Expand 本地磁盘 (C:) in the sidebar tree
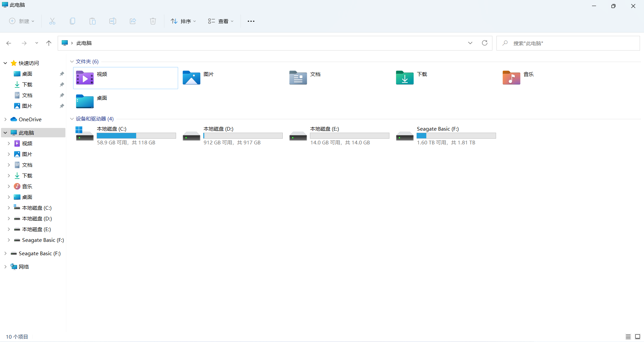 9,208
